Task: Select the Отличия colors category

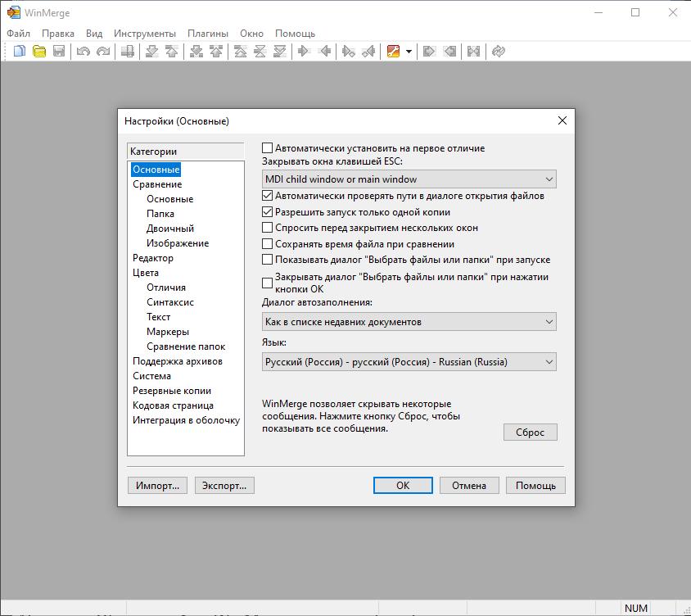Action: [166, 288]
